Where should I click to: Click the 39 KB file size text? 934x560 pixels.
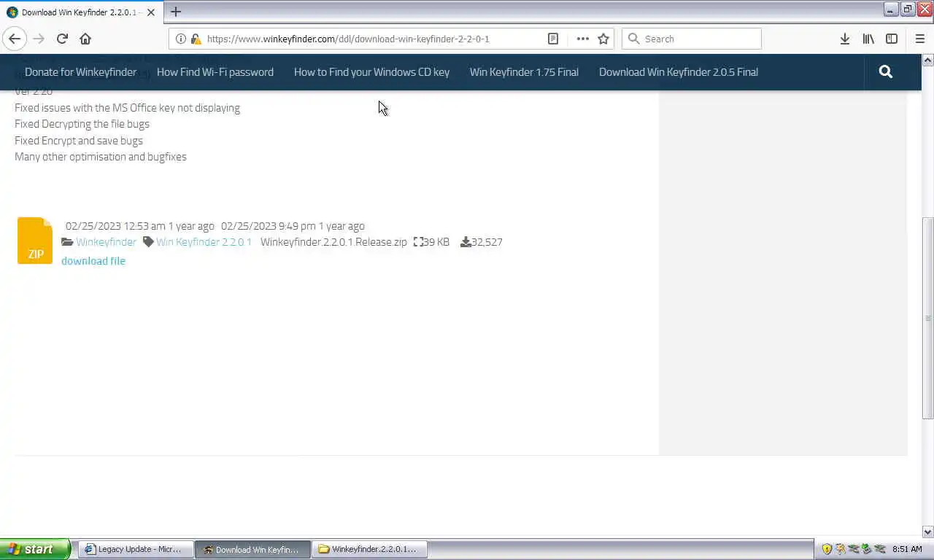[x=436, y=242]
